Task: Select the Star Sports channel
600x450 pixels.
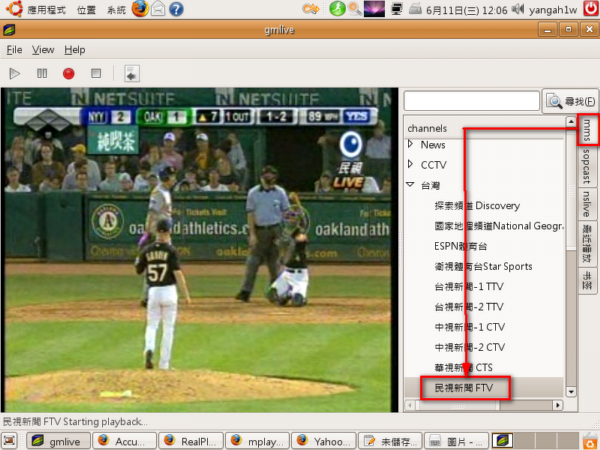Action: coord(483,266)
